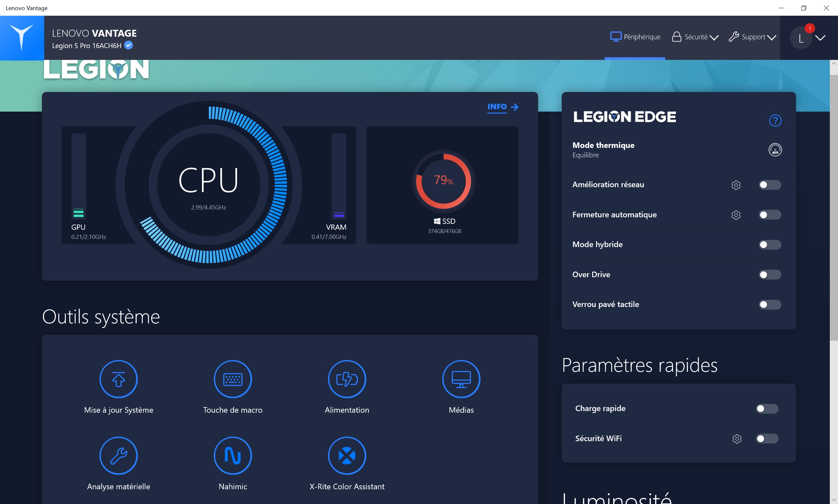This screenshot has height=504, width=838.
Task: Click the Legion Edge help icon
Action: [775, 120]
